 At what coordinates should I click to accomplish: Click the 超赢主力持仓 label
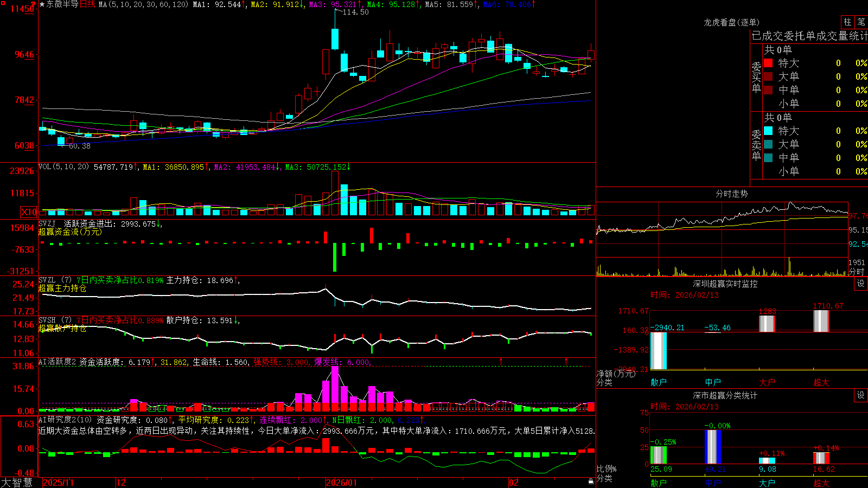click(62, 288)
